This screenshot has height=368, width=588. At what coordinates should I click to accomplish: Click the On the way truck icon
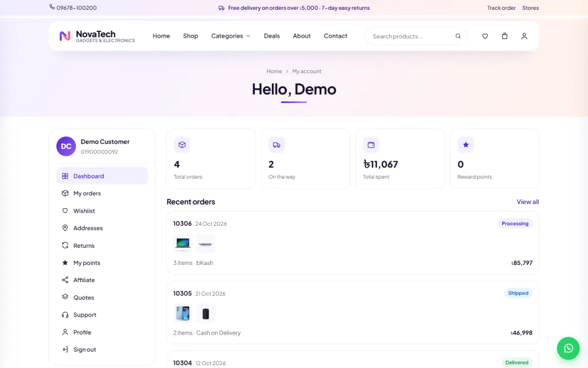[x=277, y=145]
